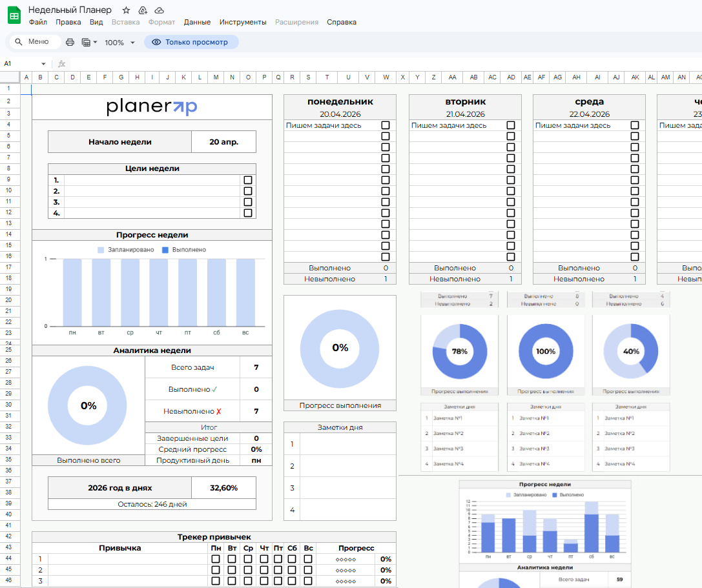
Task: Open the Данные menu
Action: coord(197,22)
